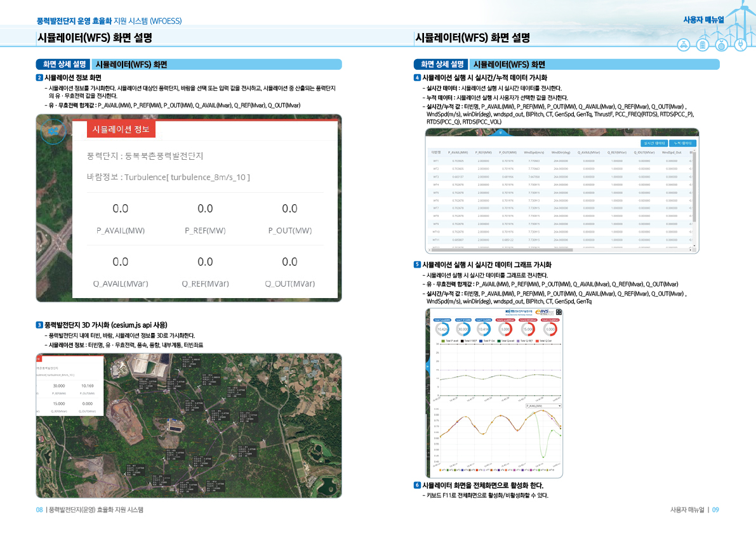Select the WT10 row name in the table
This screenshot has width=756, height=534.
(x=436, y=231)
